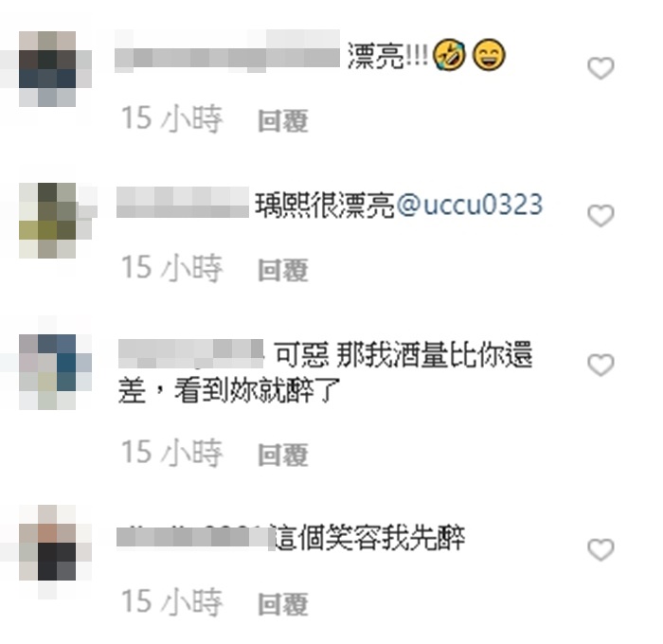Click blurred username before 瑀熙很漂亮
The width and height of the screenshot is (663, 644).
coord(183,203)
